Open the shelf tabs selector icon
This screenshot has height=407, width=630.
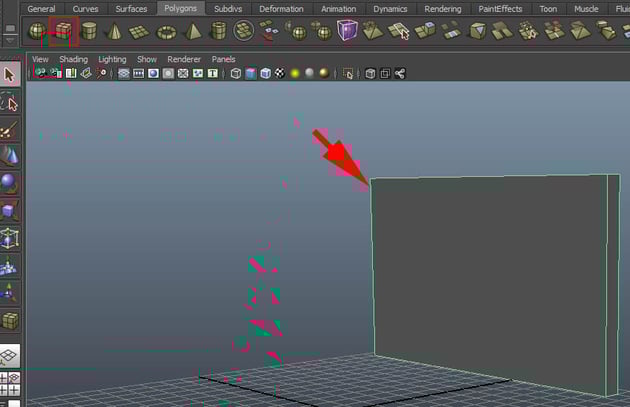click(10, 28)
